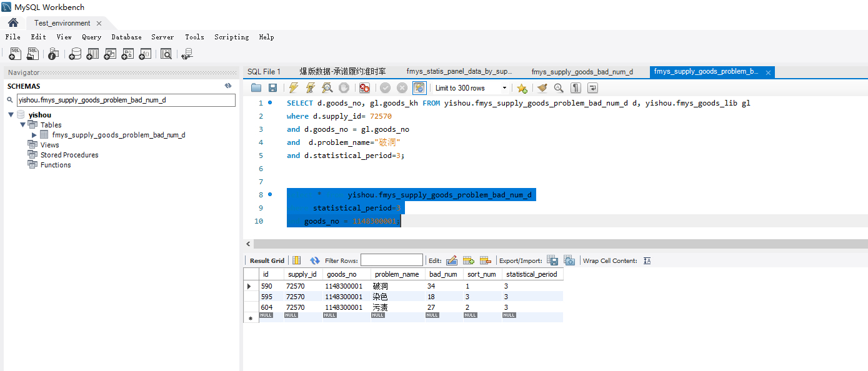
Task: Run EXPLAIN on current statement
Action: (x=327, y=88)
